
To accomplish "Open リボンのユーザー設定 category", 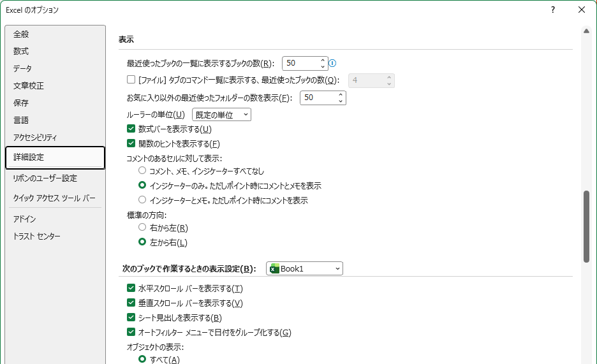I will pyautogui.click(x=55, y=178).
